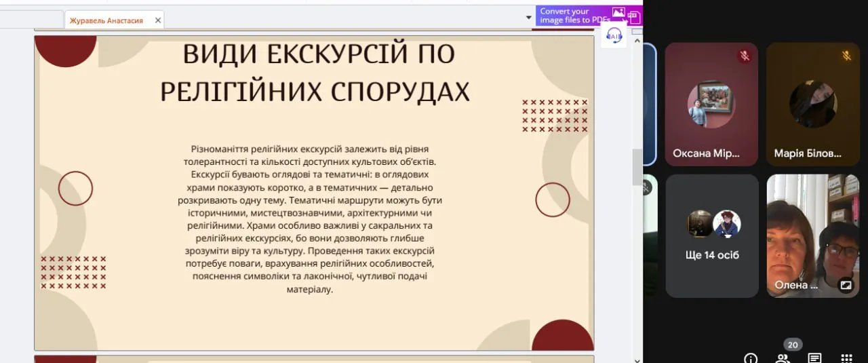The height and width of the screenshot is (363, 868).
Task: Expand the tab list dropdown arrow
Action: click(529, 18)
